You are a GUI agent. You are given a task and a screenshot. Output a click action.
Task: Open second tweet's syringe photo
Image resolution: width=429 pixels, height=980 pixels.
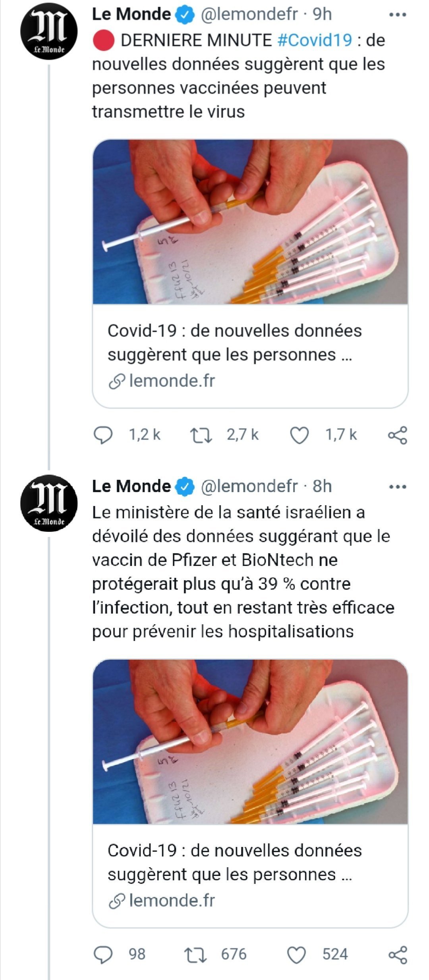(x=250, y=741)
